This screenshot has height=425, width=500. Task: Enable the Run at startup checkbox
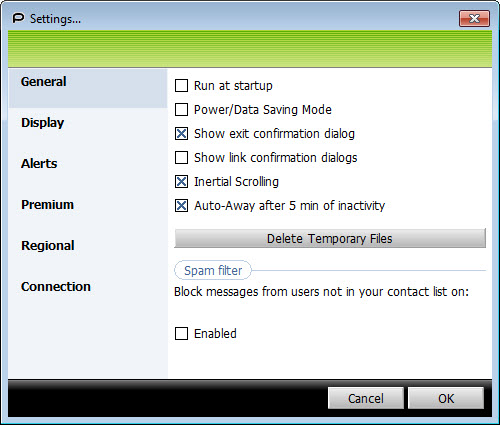click(x=181, y=86)
